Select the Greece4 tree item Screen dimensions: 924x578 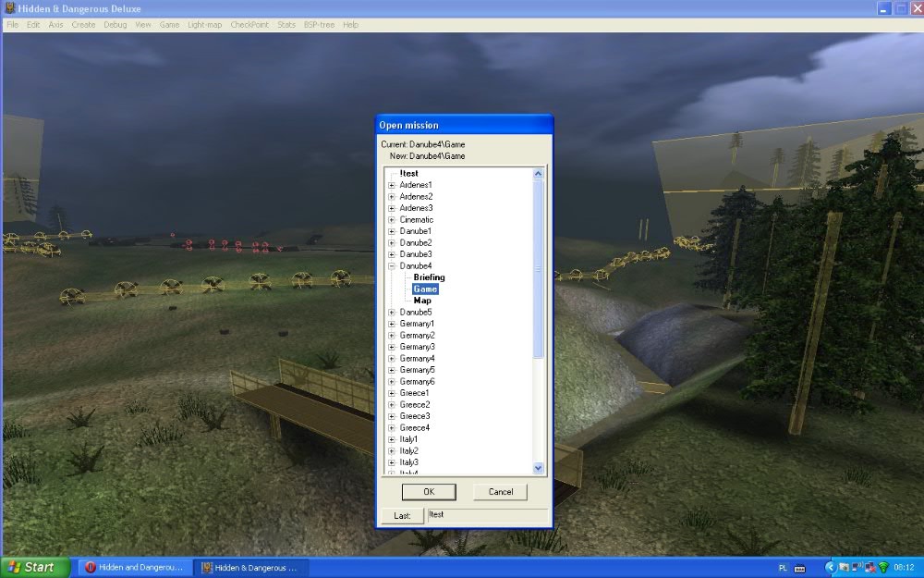pyautogui.click(x=415, y=427)
